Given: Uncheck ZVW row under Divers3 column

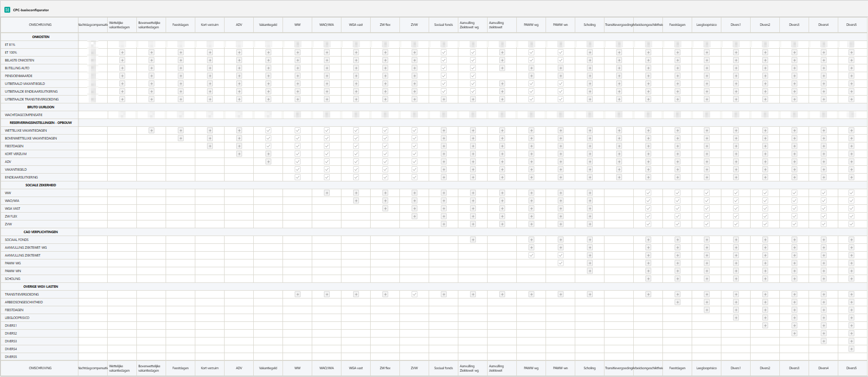Looking at the screenshot, I should (794, 224).
